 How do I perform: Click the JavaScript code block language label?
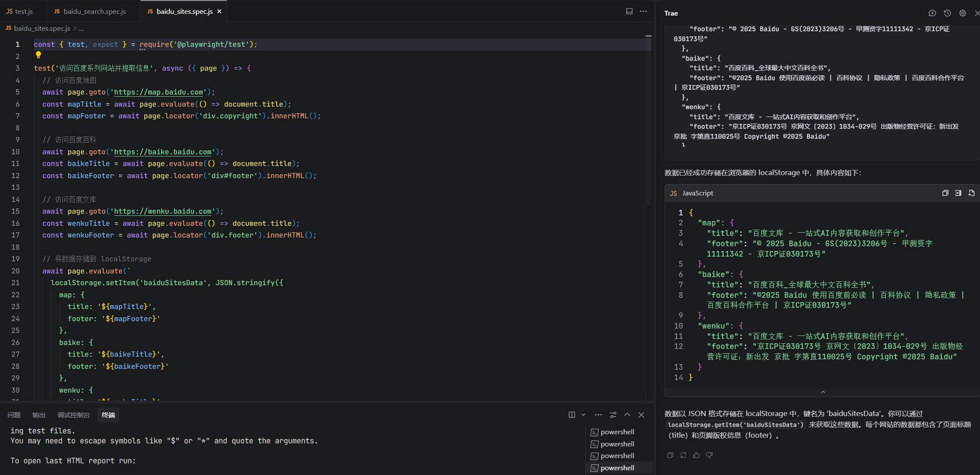pos(697,193)
